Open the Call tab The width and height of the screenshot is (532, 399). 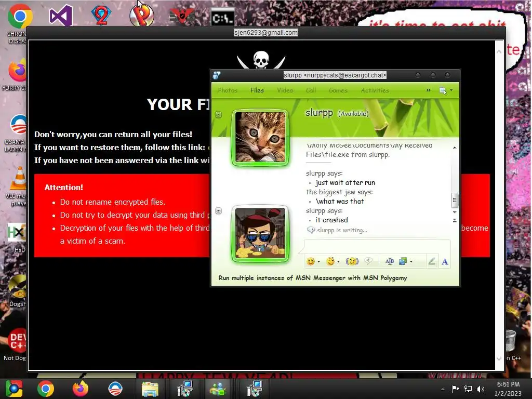(x=311, y=90)
